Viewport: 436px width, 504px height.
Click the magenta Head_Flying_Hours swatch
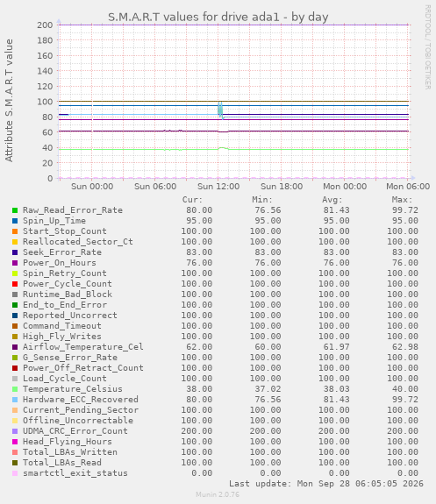[x=15, y=442]
